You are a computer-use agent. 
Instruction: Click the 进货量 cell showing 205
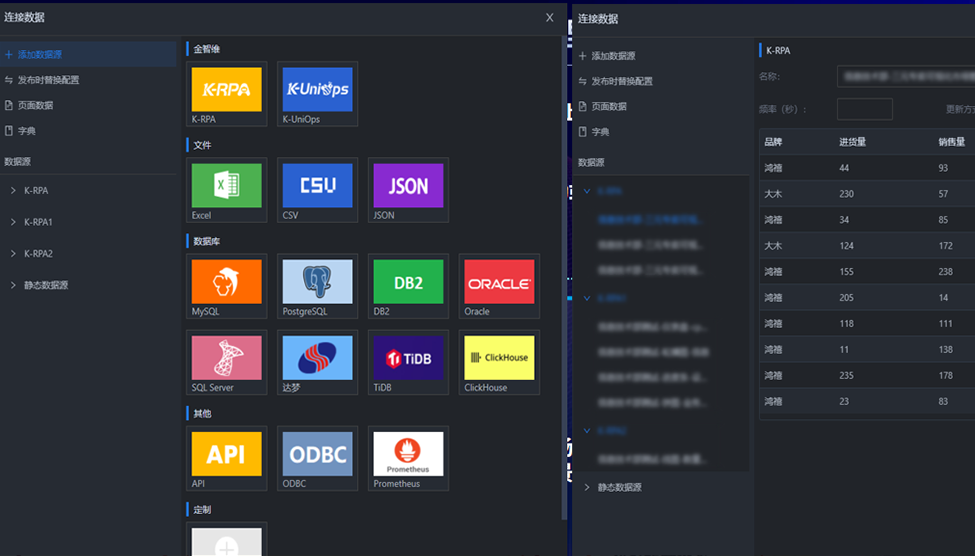click(846, 298)
